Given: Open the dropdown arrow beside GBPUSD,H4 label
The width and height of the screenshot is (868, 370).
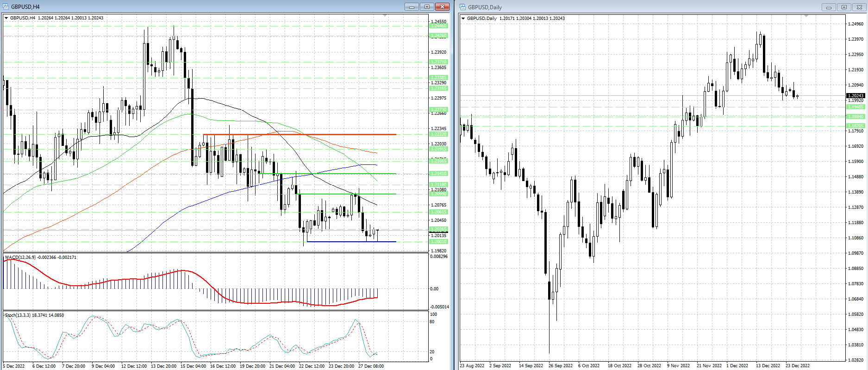Looking at the screenshot, I should point(6,18).
